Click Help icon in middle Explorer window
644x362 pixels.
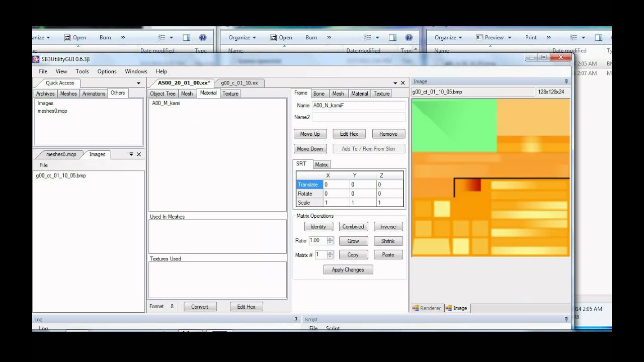pyautogui.click(x=409, y=37)
